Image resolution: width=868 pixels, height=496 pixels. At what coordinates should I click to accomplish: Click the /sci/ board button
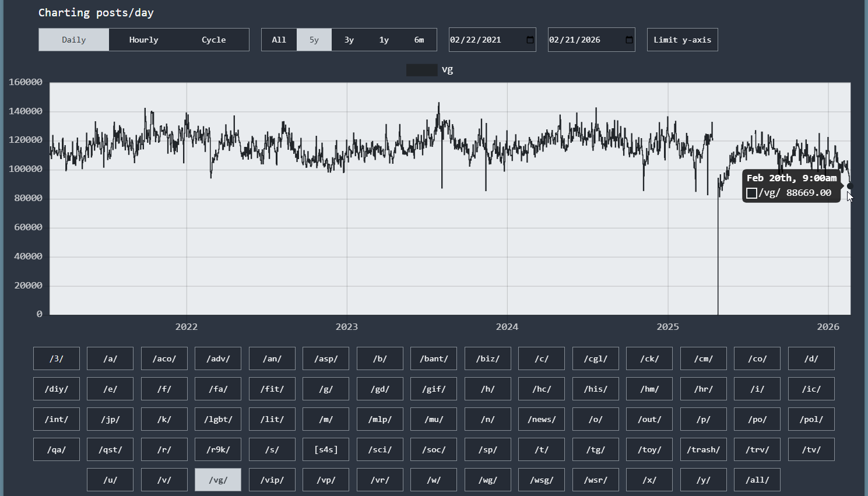pos(380,449)
